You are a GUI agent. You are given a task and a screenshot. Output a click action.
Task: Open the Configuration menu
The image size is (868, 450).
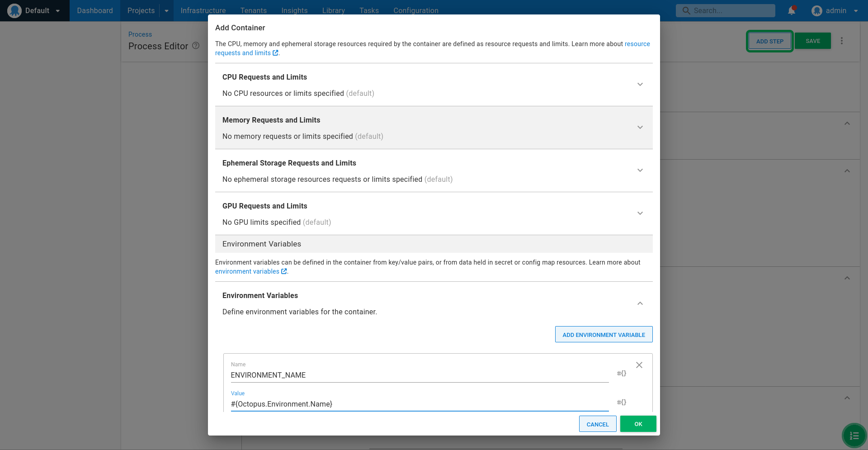point(416,10)
